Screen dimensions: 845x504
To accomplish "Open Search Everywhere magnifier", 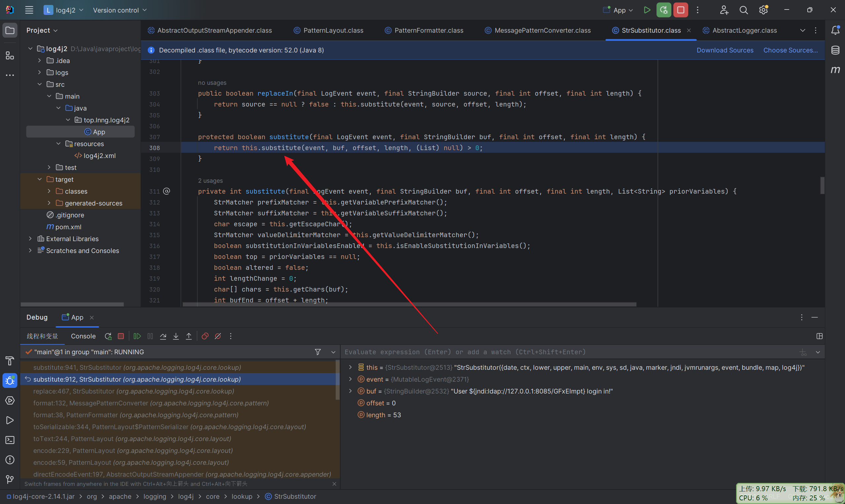I will [x=744, y=10].
